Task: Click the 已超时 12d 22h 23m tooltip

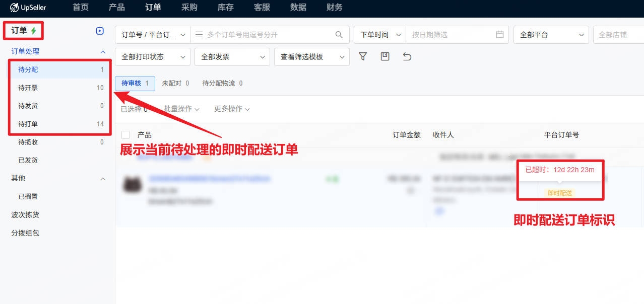Action: point(560,170)
